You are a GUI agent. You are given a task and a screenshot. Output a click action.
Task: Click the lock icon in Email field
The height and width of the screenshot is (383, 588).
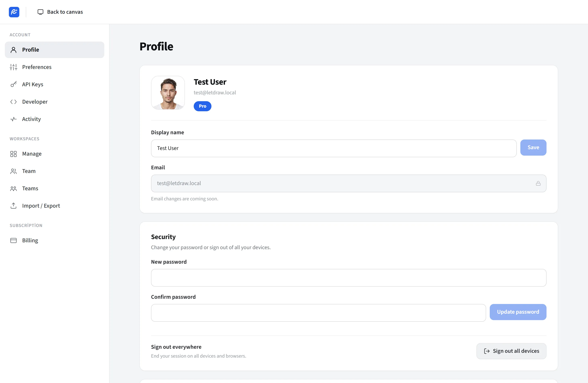(x=538, y=183)
